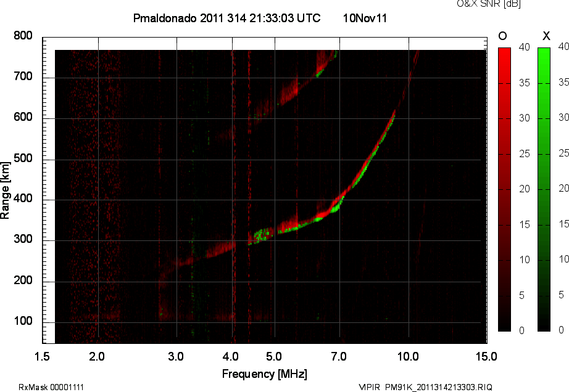Viewport: 569px width, 392px height.
Task: Click the 15.0 frequency tick label
Action: tap(486, 356)
